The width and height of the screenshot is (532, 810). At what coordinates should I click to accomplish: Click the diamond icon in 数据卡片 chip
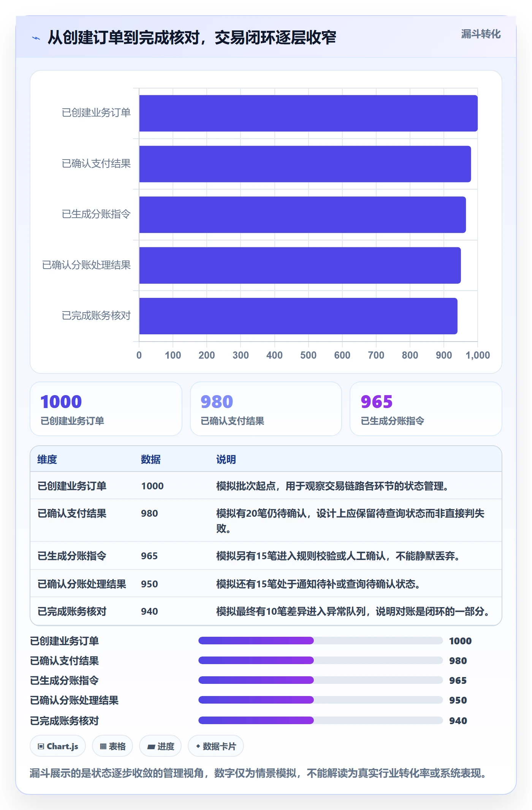tap(198, 746)
